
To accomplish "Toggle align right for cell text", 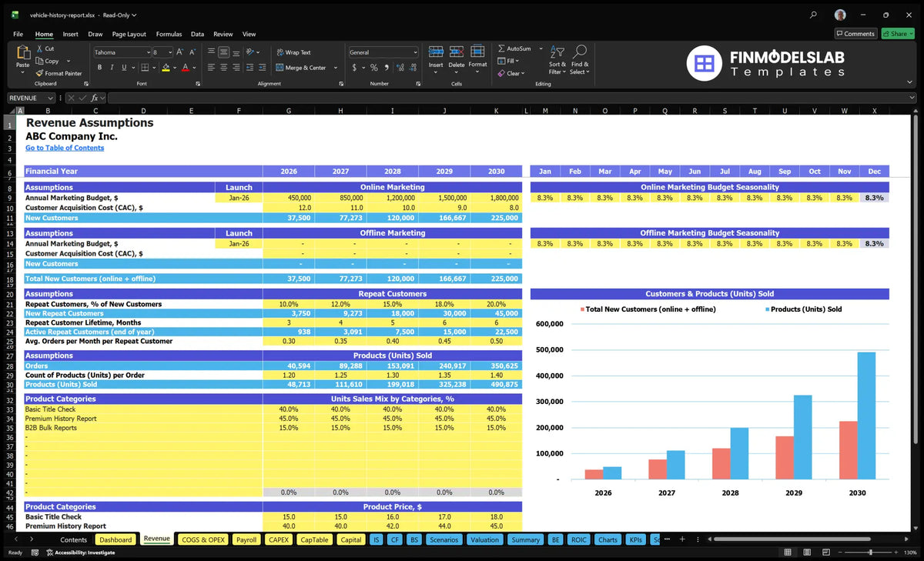I will [236, 68].
